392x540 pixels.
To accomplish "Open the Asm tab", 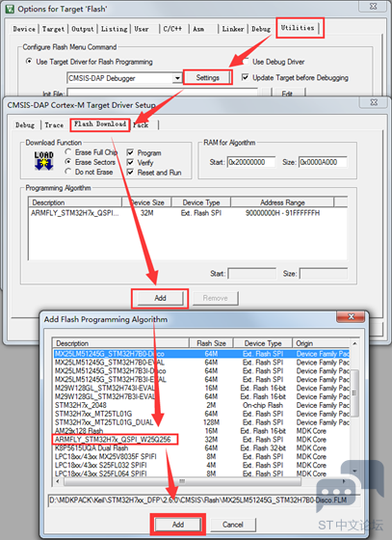I will [198, 29].
